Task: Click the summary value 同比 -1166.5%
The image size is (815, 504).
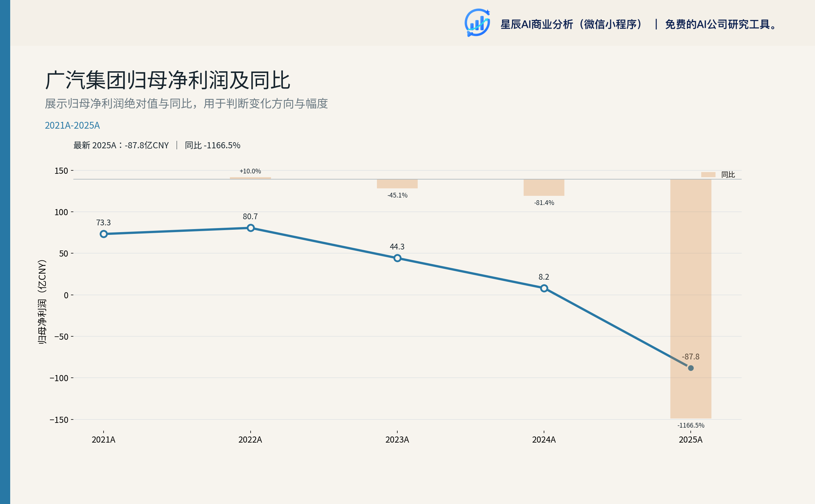Action: point(213,145)
